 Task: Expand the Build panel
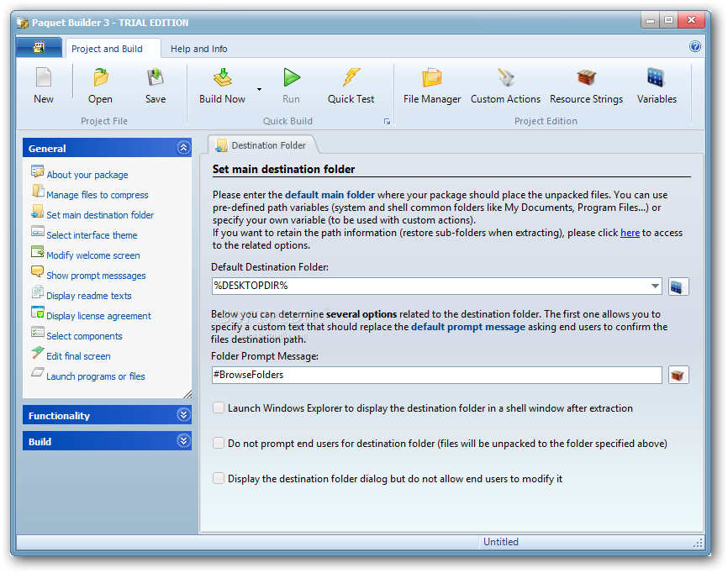tap(183, 441)
